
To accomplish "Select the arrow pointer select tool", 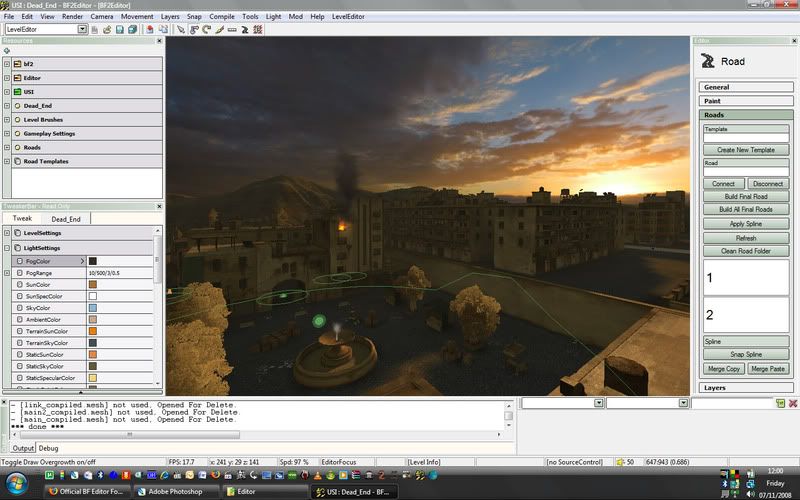I will pos(181,30).
